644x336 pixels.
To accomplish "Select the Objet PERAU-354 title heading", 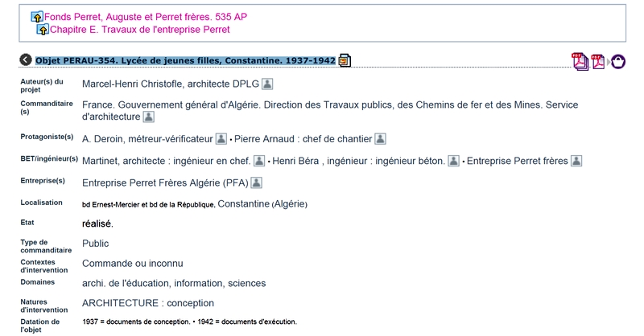I will pos(185,60).
